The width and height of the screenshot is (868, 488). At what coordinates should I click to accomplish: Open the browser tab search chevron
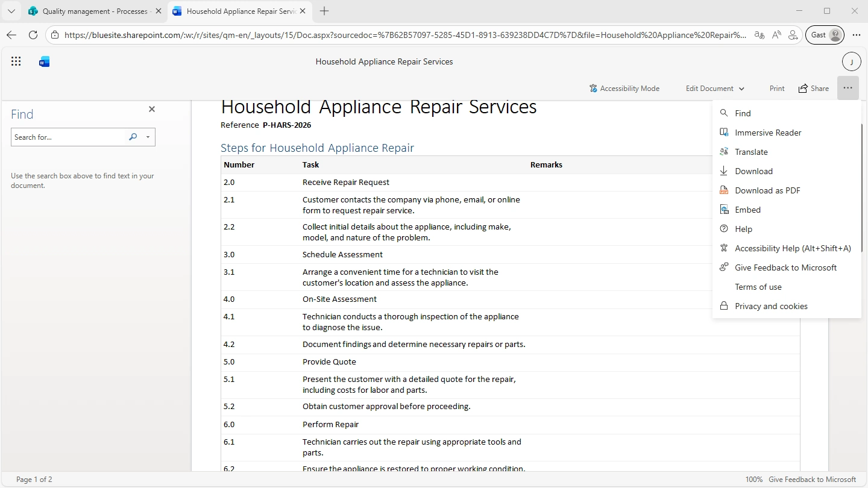click(x=11, y=11)
